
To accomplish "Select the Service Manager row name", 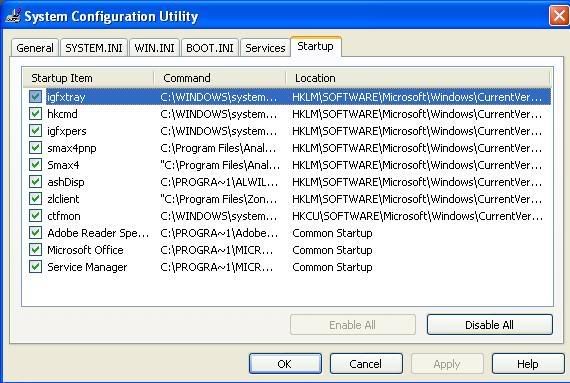I will [87, 267].
